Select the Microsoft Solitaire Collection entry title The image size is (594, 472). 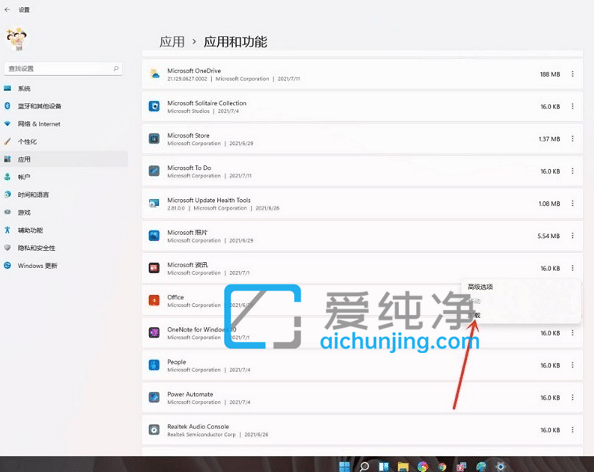(207, 103)
